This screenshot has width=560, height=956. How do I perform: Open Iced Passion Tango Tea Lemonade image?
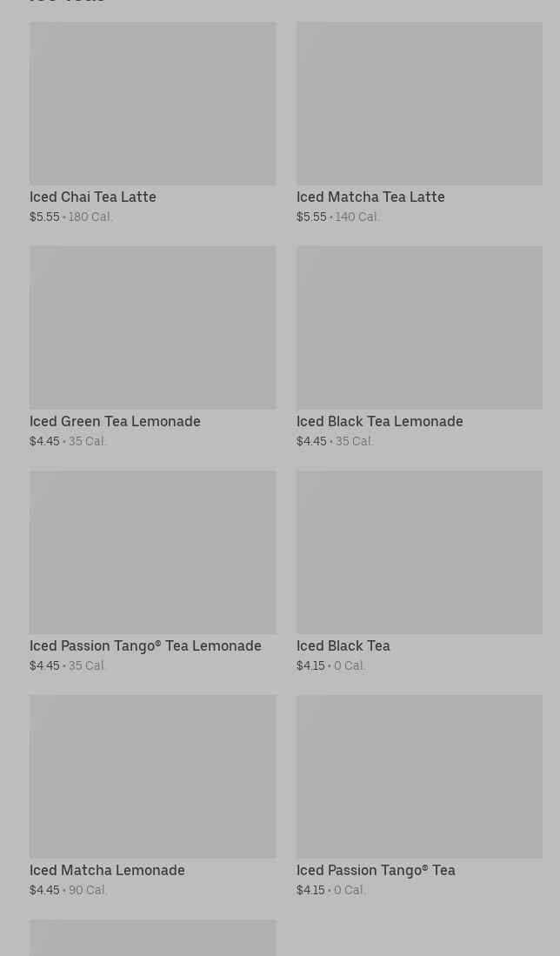click(152, 552)
